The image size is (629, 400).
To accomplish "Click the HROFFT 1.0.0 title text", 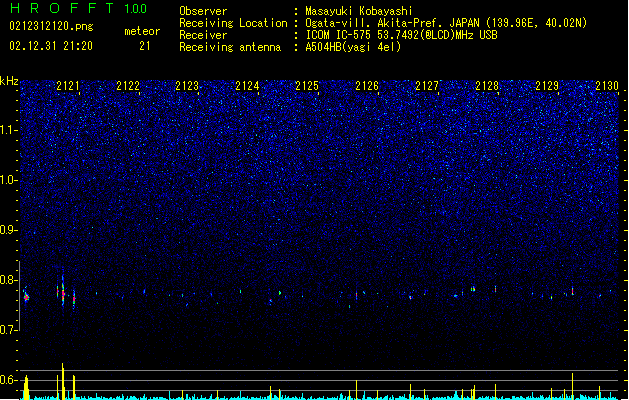I will click(x=79, y=8).
